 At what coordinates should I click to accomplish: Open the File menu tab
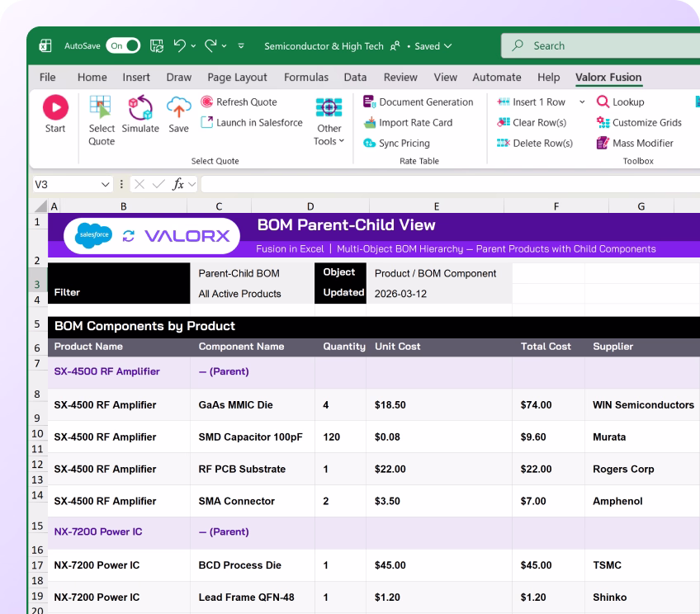(47, 78)
